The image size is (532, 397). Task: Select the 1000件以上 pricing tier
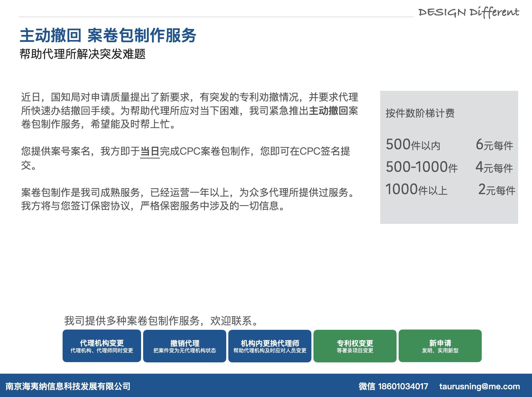click(416, 190)
